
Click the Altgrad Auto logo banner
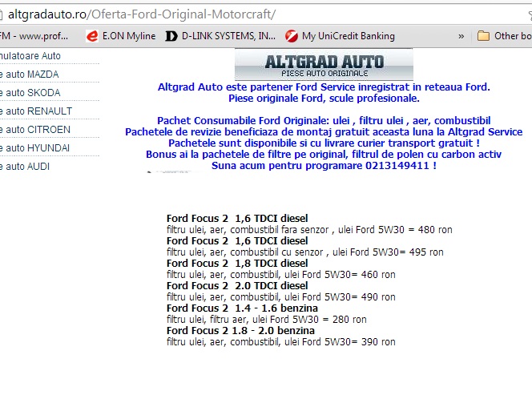[x=324, y=64]
